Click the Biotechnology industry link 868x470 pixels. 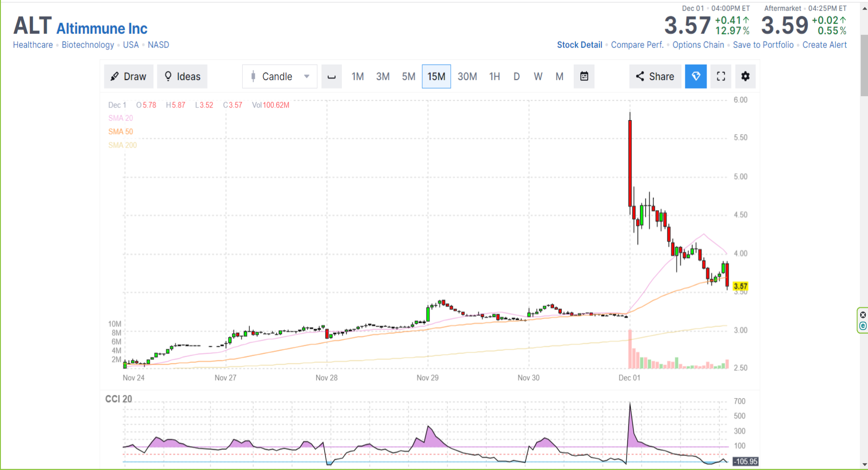(x=88, y=45)
